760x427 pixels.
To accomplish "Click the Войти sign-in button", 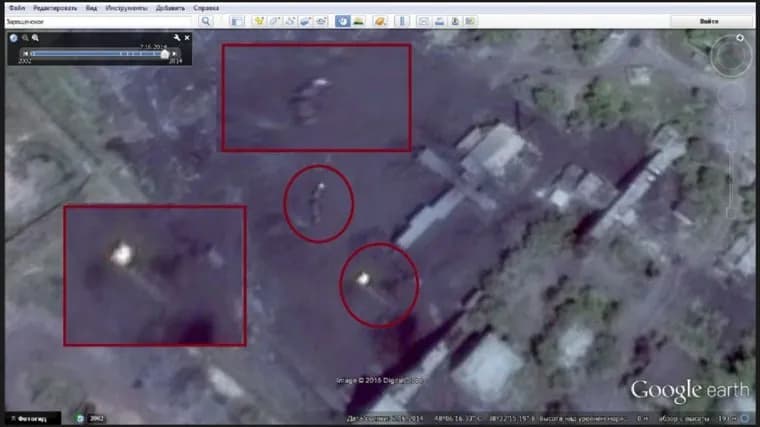I will point(709,21).
